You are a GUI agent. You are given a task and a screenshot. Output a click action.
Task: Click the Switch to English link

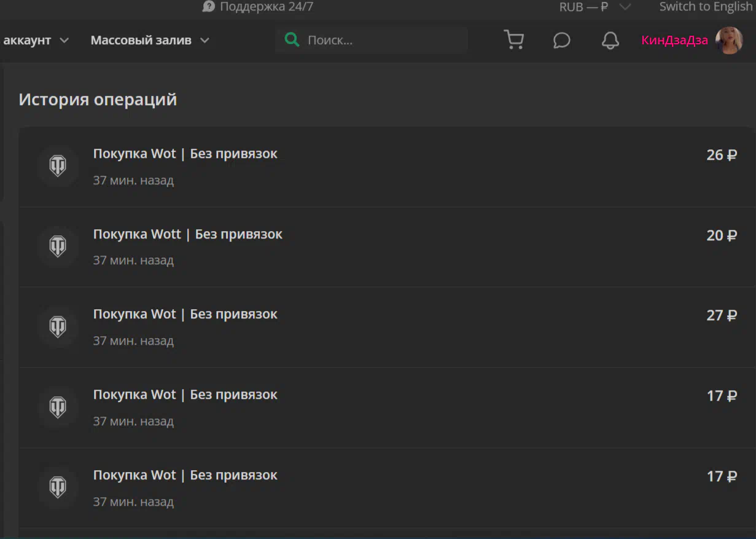coord(706,7)
